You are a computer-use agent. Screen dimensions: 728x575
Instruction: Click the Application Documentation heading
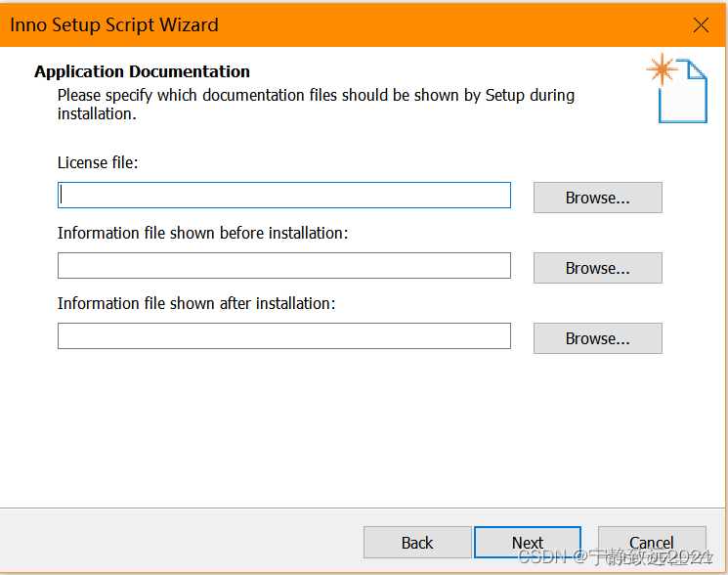[142, 71]
